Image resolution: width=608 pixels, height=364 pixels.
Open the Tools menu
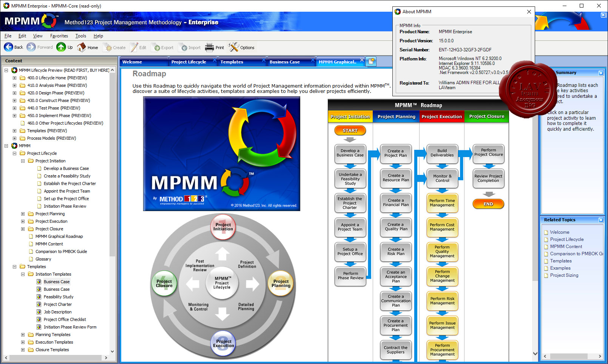coord(80,36)
